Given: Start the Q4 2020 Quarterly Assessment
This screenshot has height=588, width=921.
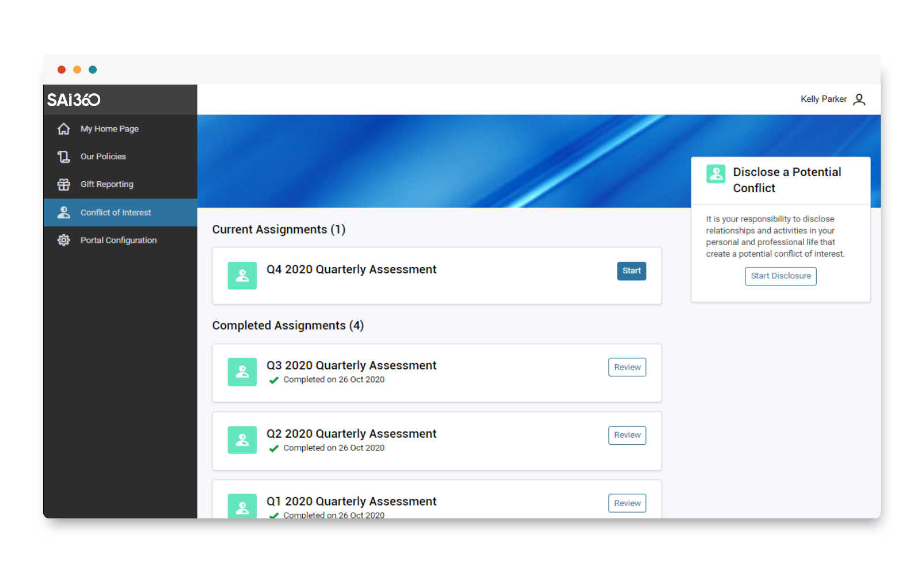Looking at the screenshot, I should pos(631,270).
